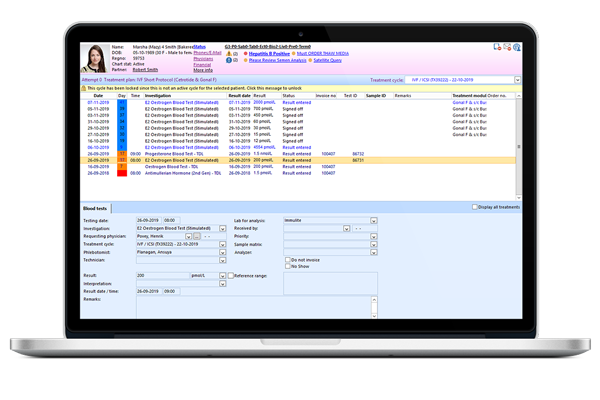This screenshot has height=400, width=600.
Task: Open the Lab for analysis dropdown
Action: click(x=373, y=221)
